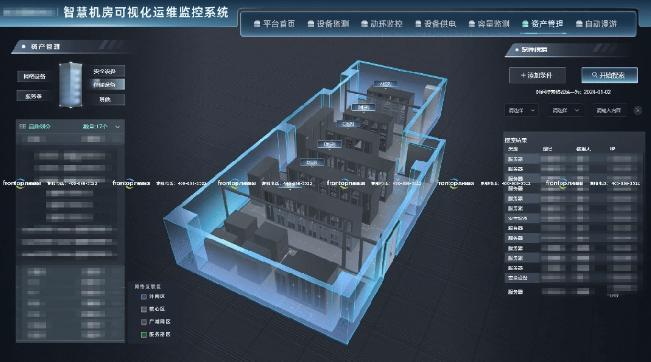Toggle the 核心区 checkbox
This screenshot has width=651, height=362.
[144, 309]
